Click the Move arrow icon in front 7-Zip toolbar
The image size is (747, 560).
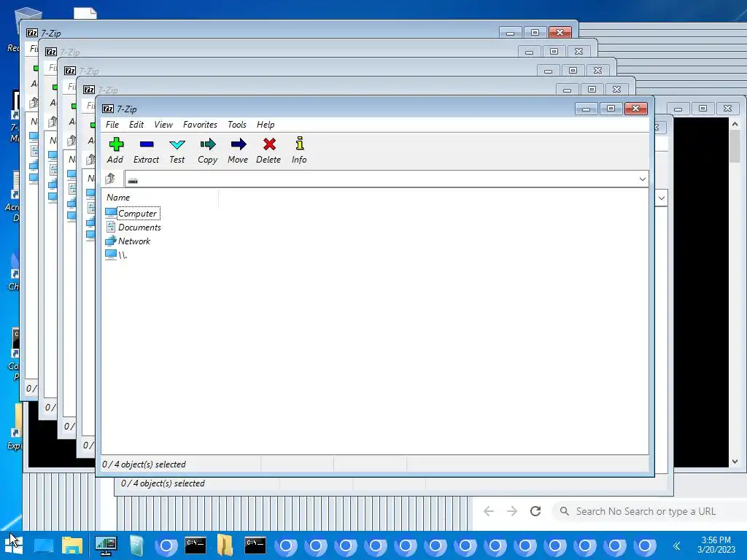coord(239,144)
